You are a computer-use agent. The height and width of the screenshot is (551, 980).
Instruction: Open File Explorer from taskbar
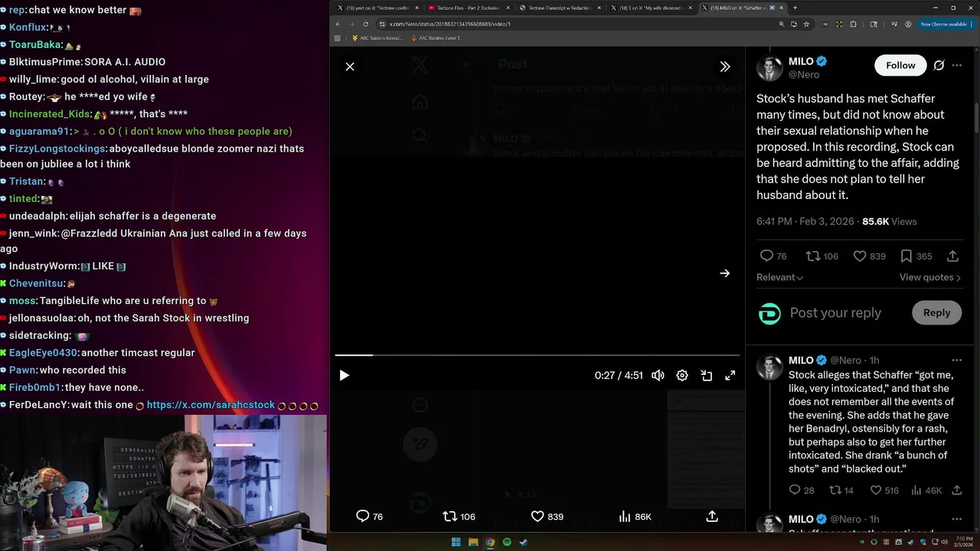[x=473, y=542]
